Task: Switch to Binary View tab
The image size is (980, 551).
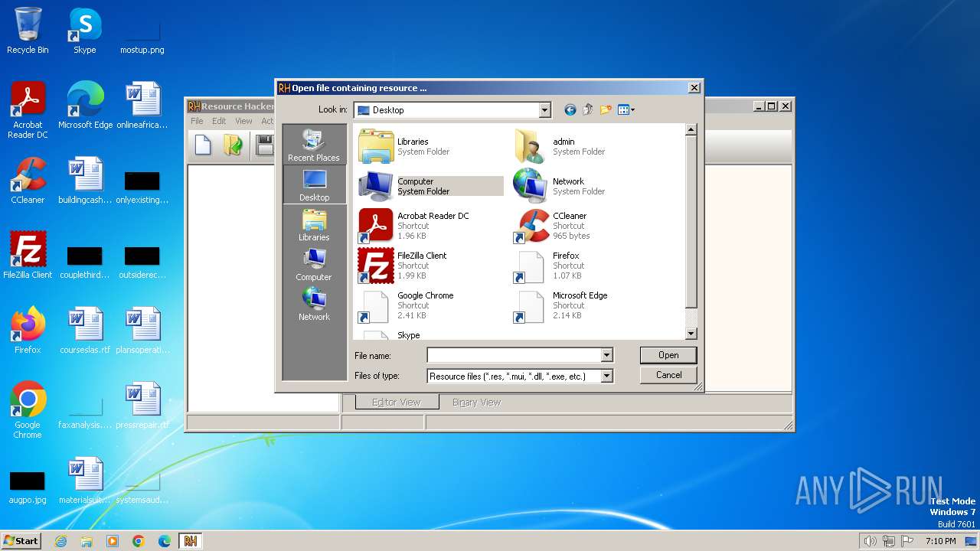Action: [x=476, y=402]
